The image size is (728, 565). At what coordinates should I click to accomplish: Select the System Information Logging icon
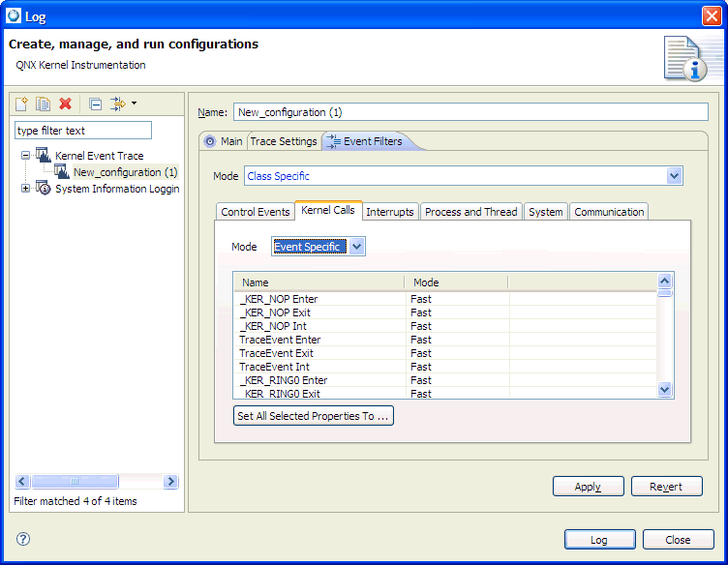point(44,189)
